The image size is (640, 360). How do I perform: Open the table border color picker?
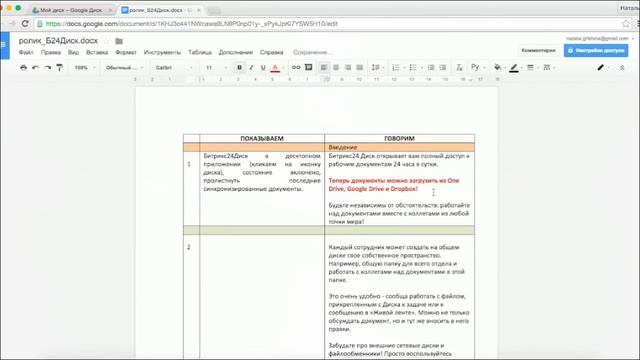[x=515, y=68]
